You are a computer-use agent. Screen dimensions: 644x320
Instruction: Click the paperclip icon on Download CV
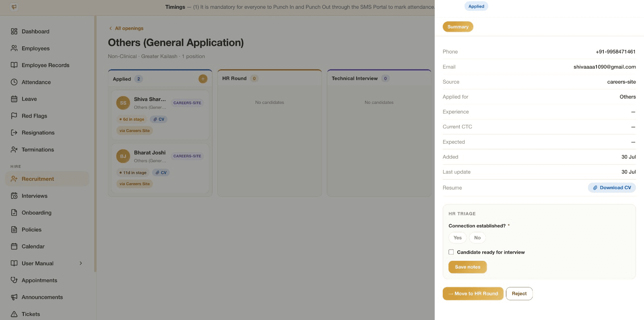(595, 188)
